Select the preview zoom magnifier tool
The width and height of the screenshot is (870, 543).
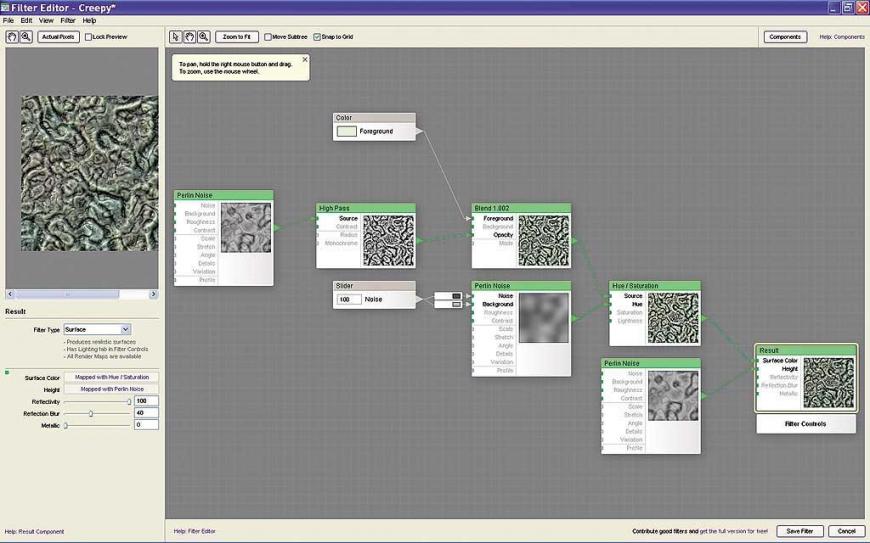(x=26, y=37)
